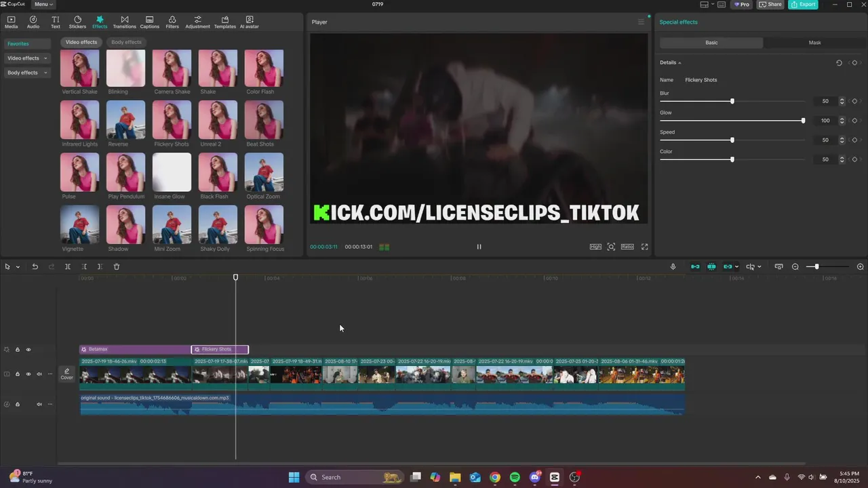The image size is (868, 488).
Task: Click the Share button
Action: (770, 4)
